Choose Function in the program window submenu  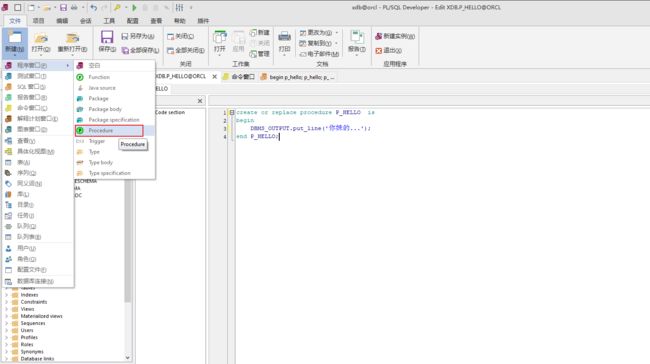click(x=115, y=77)
